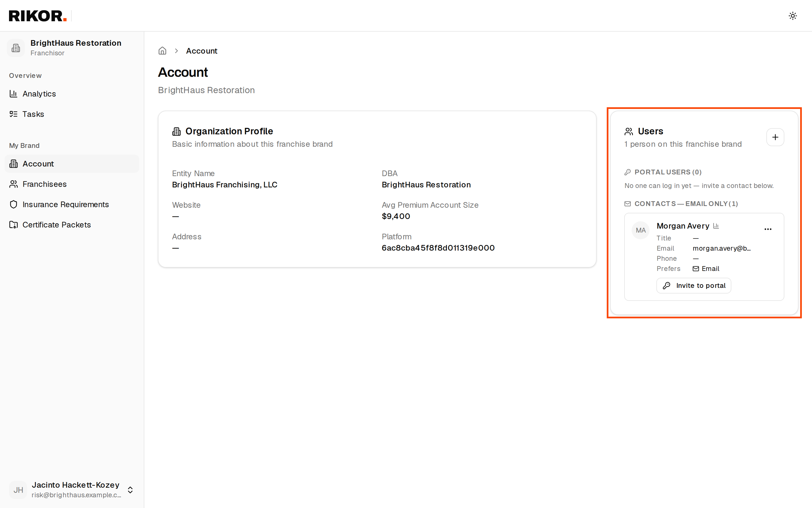812x508 pixels.
Task: Click the checklist icon beside Tasks
Action: (x=14, y=114)
